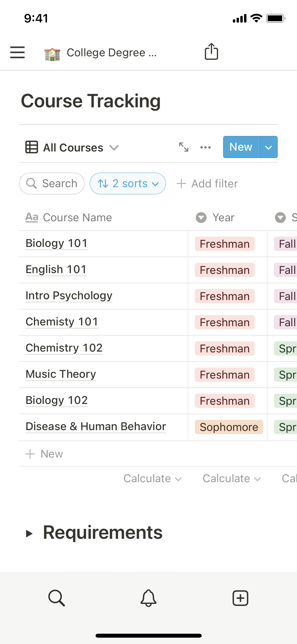Open the three-dots database options menu
The width and height of the screenshot is (297, 644).
(205, 147)
